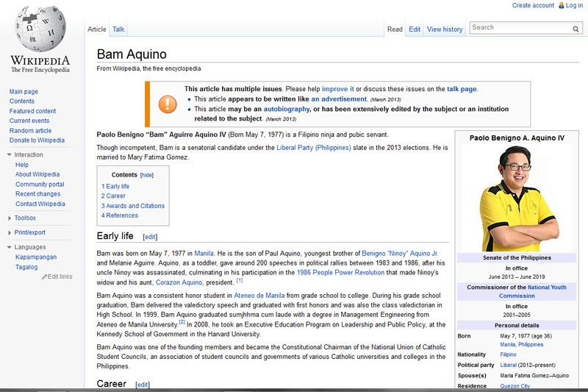Open Filipino nationality link in infobox

(x=508, y=354)
